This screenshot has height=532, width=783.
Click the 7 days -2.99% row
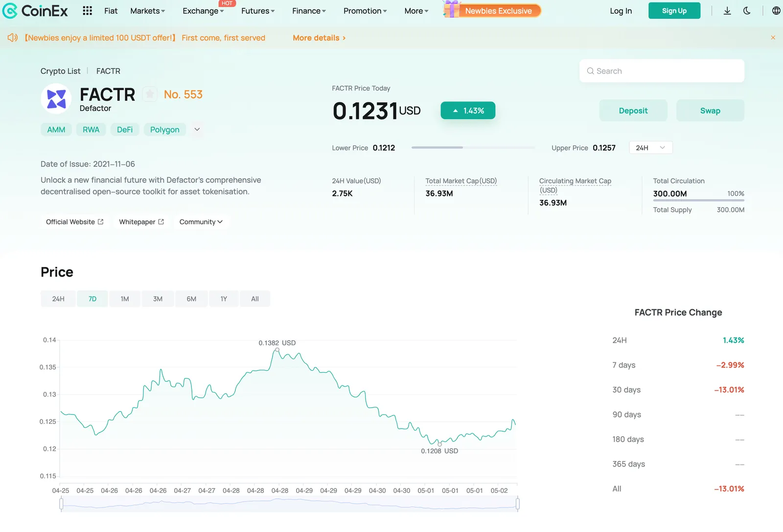pos(678,365)
